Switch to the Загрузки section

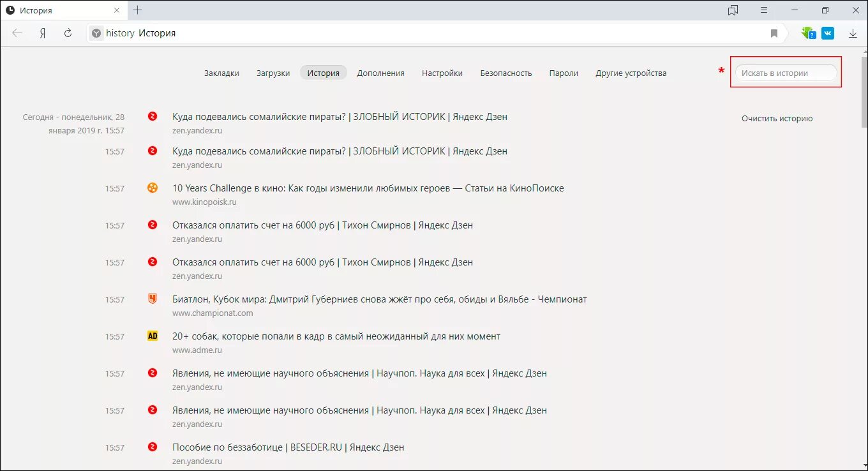point(273,73)
